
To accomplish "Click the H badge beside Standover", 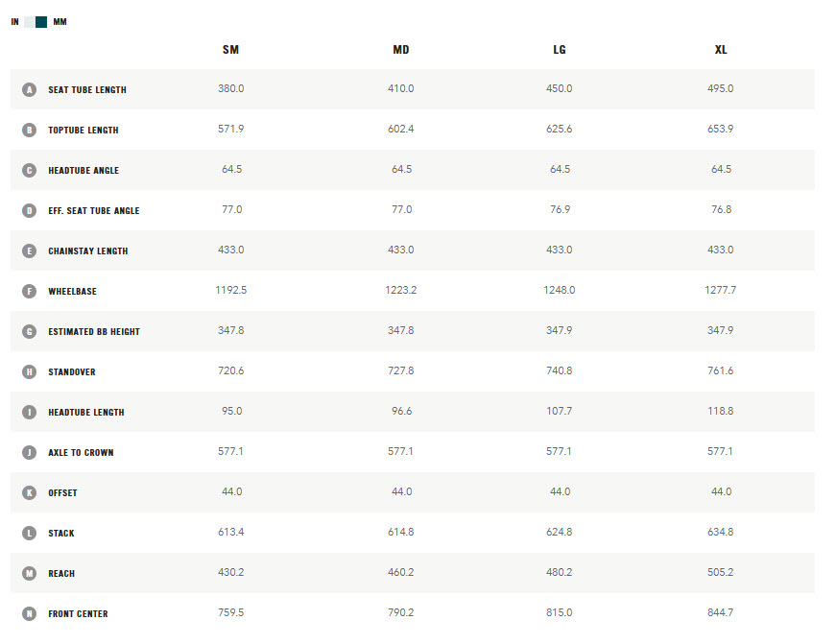I will pos(30,371).
